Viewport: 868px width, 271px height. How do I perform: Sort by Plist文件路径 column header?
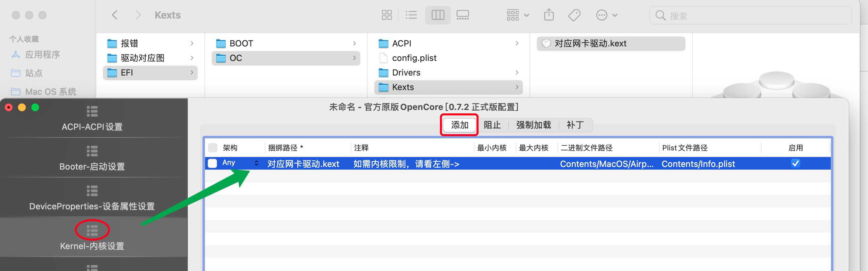[x=685, y=148]
